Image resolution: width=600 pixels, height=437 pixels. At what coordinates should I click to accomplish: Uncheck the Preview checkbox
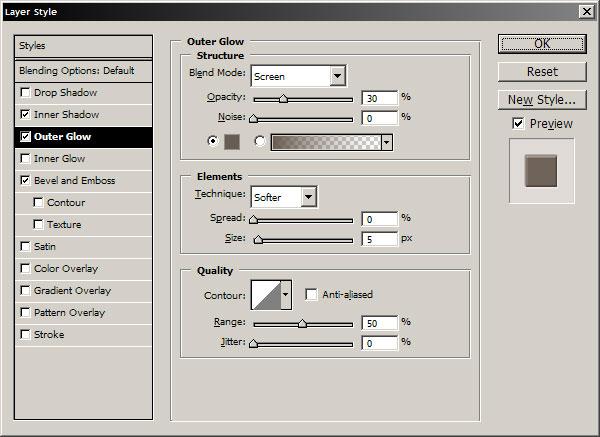(x=518, y=123)
